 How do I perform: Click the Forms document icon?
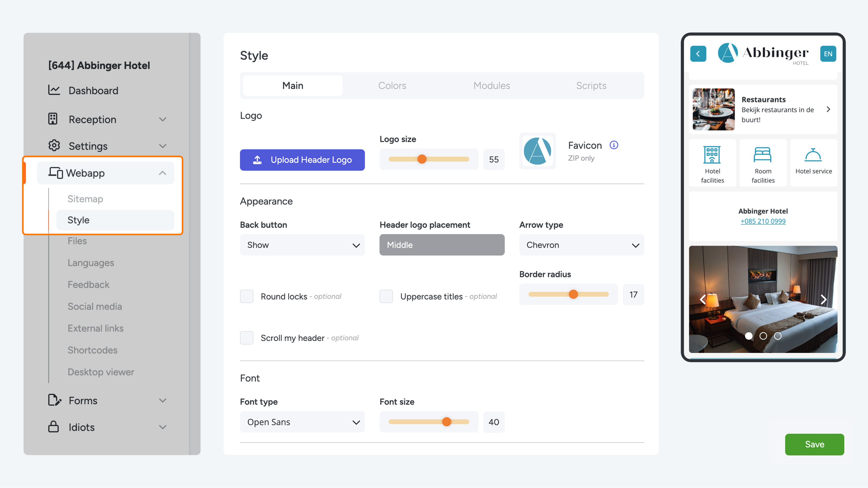point(55,400)
